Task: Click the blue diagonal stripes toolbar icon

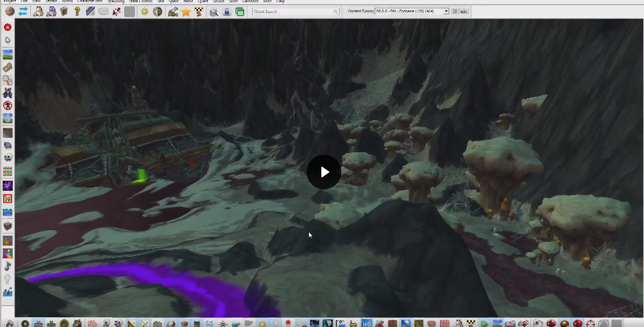Action: coord(90,11)
